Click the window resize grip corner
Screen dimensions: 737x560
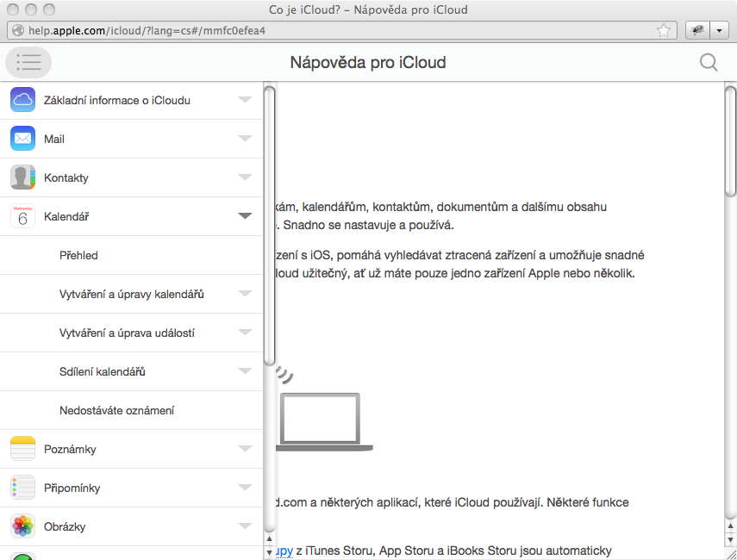731,554
